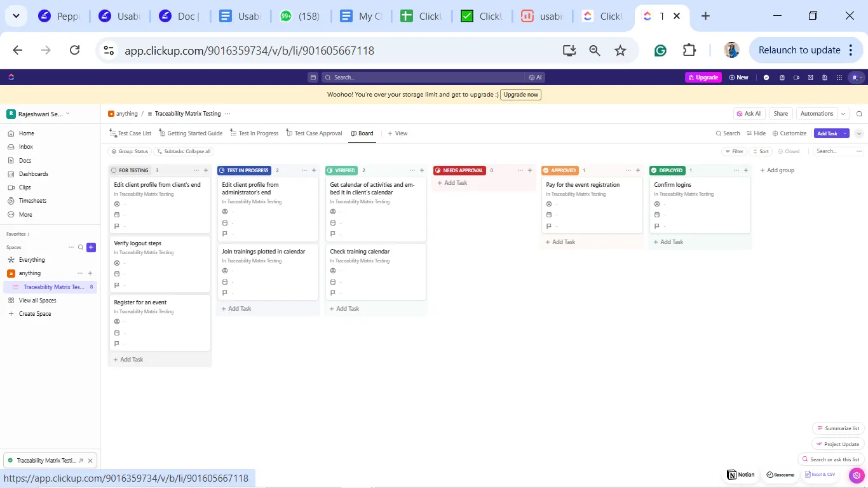
Task: Toggle Subtasks: Collapse all pill
Action: 183,151
